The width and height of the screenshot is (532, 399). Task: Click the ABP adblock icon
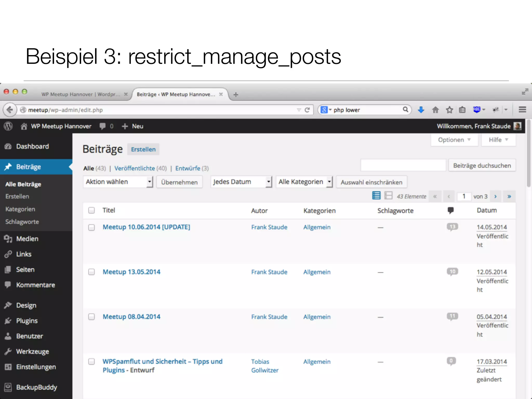coord(477,110)
